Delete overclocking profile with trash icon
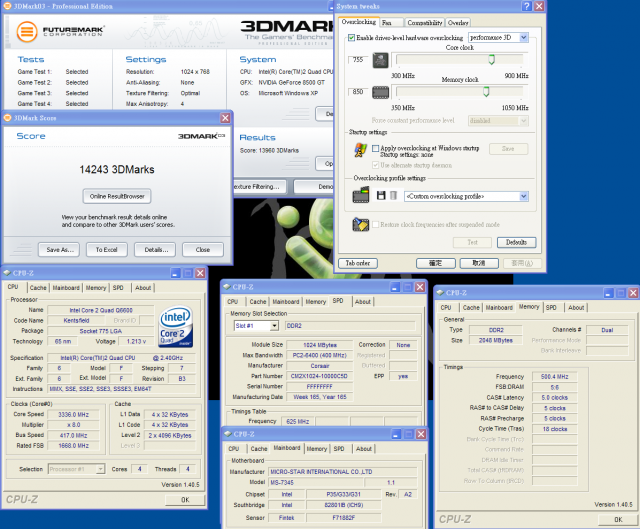 pos(393,196)
